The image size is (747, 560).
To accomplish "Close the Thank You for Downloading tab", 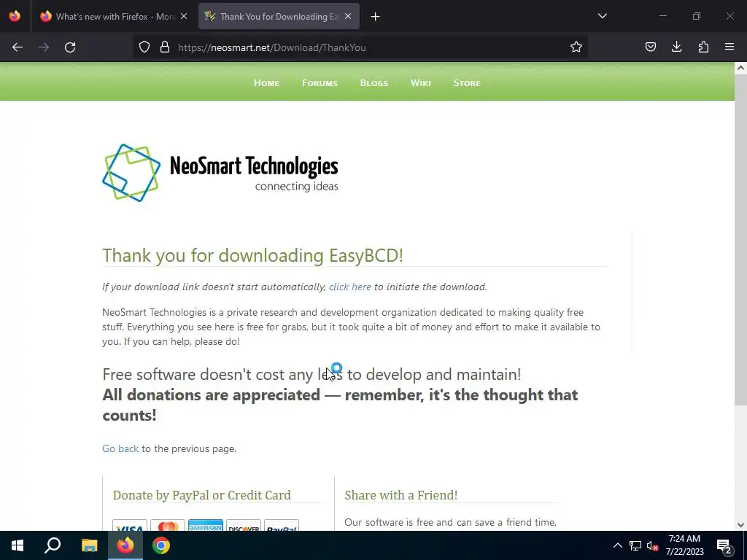I will tap(348, 16).
